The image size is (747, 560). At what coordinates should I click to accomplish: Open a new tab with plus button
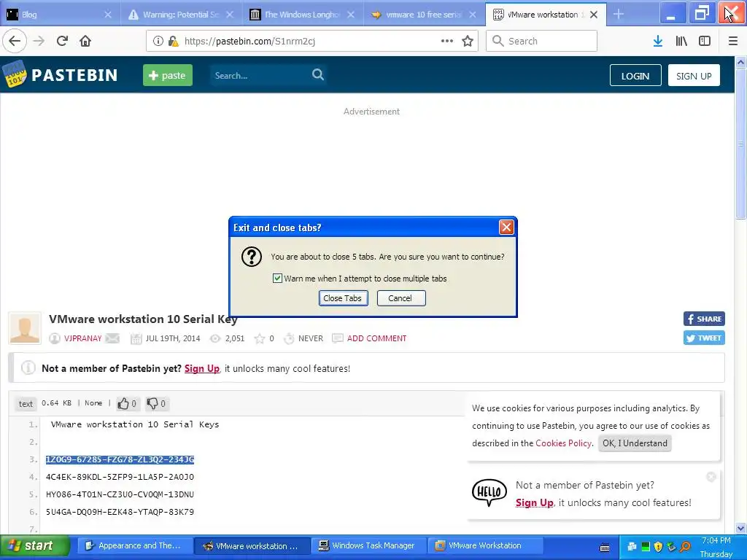(619, 15)
